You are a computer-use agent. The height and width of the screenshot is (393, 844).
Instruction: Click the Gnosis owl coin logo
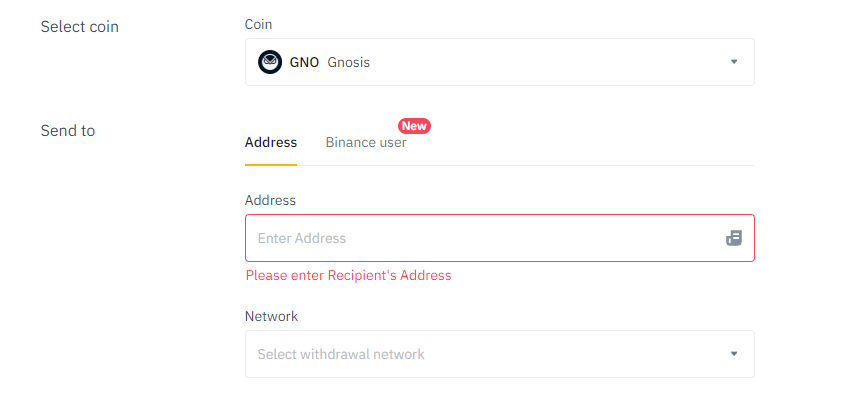coord(270,62)
